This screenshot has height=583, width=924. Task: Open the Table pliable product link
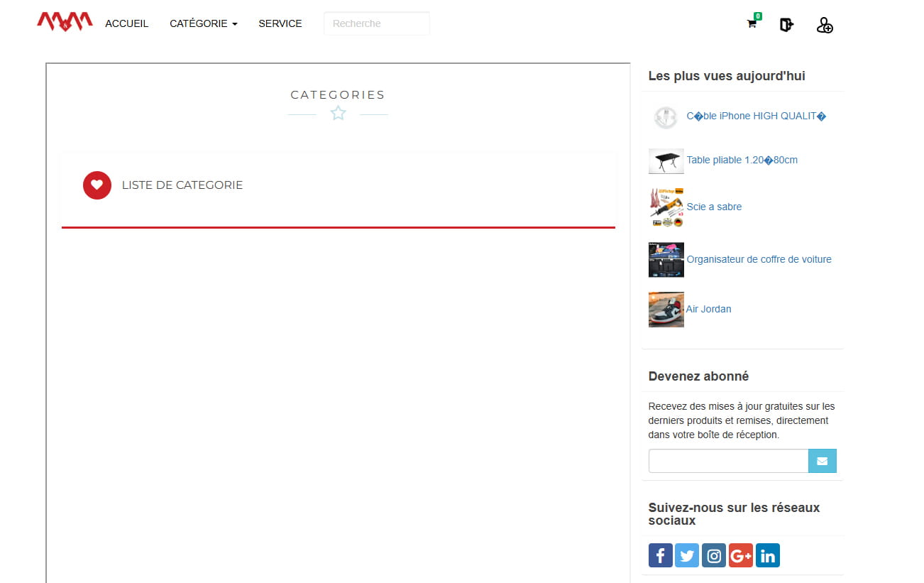(x=742, y=160)
